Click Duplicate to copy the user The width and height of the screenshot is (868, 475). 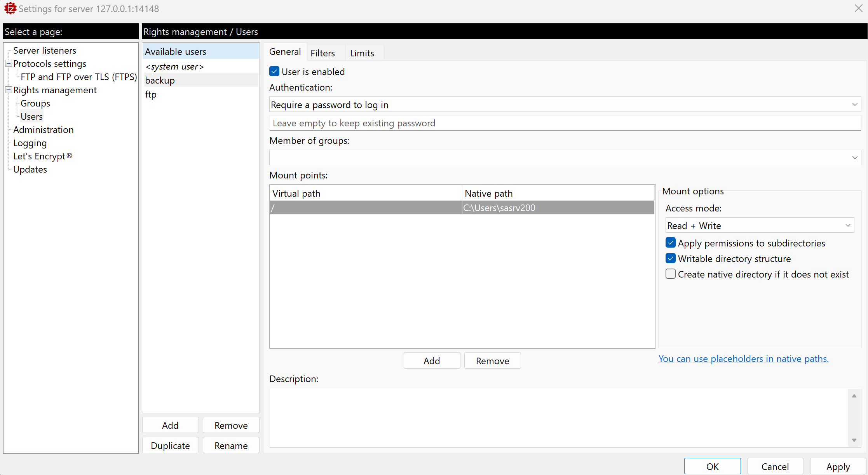pos(170,445)
